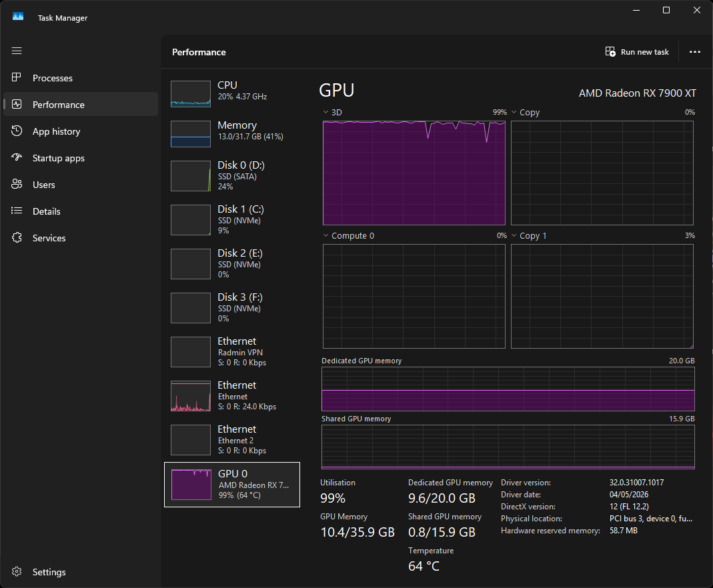Open the three-dot more options menu
This screenshot has height=588, width=713.
(x=695, y=52)
